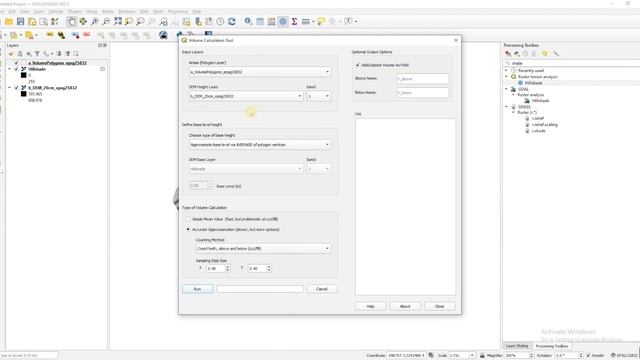Open Counting Method dropdown
The height and width of the screenshot is (360, 640).
263,248
